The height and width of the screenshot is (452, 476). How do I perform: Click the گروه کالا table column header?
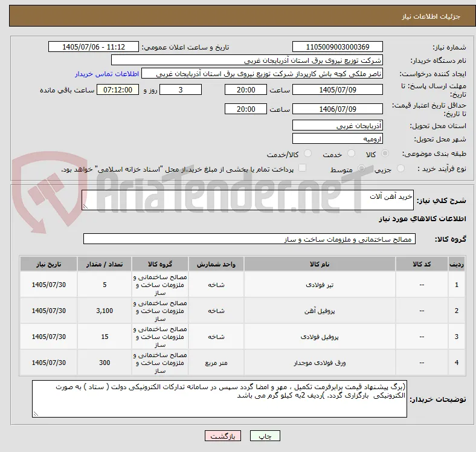[x=160, y=264]
